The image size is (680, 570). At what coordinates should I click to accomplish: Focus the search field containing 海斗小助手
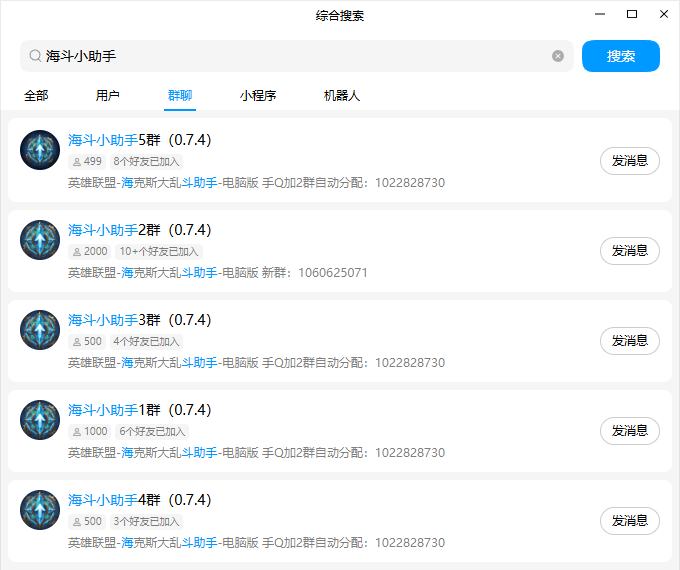coord(297,56)
